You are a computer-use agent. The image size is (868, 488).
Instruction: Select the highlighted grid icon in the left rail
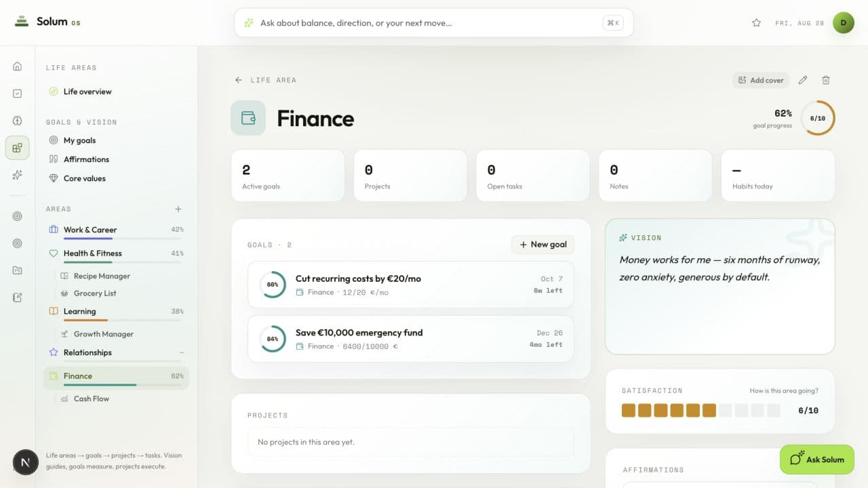18,148
